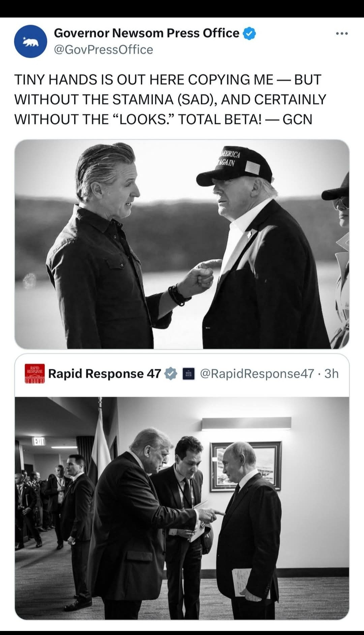Tap verified badge next to Rapid Response 47
The width and height of the screenshot is (364, 635).
(x=171, y=374)
